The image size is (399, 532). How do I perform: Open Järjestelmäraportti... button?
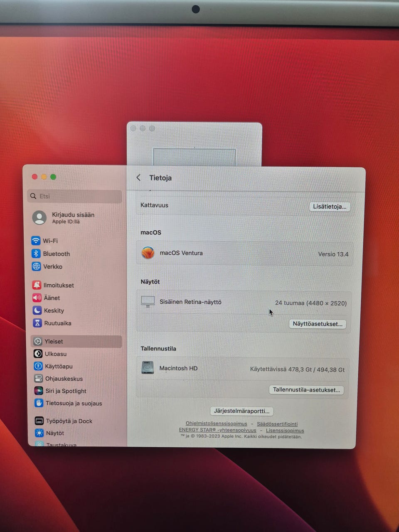pos(241,411)
